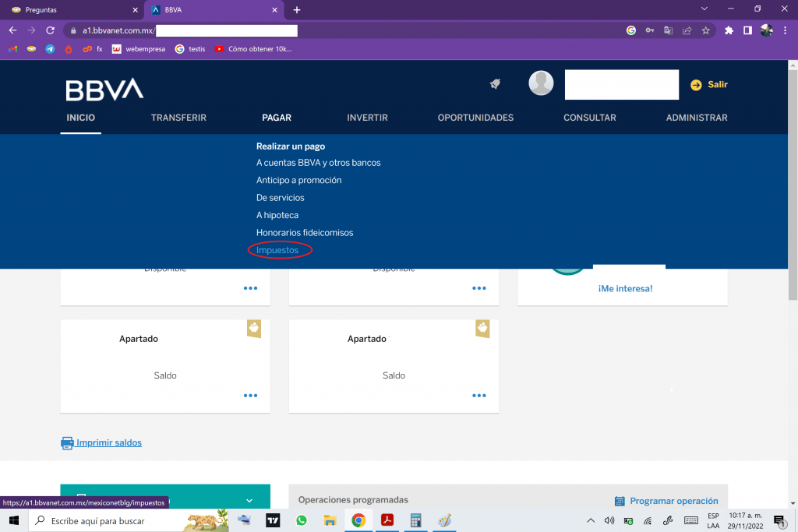Screen dimensions: 798x532
Task: Open the INICIO menu
Action: 80,118
